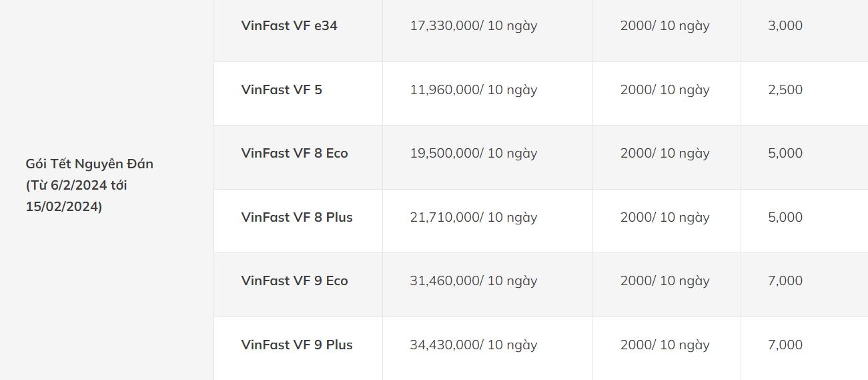This screenshot has height=380, width=868.
Task: Click the VinFast VF 8 Eco model name
Action: [x=294, y=153]
